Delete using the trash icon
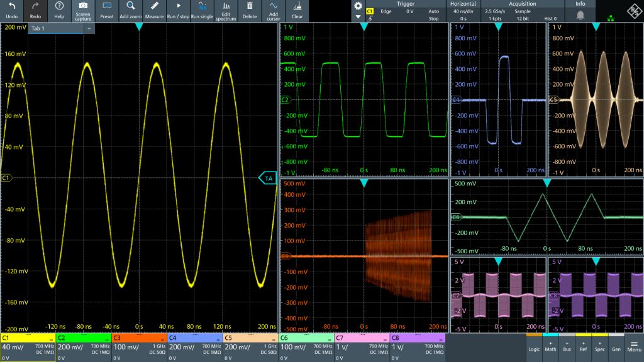 tap(250, 11)
